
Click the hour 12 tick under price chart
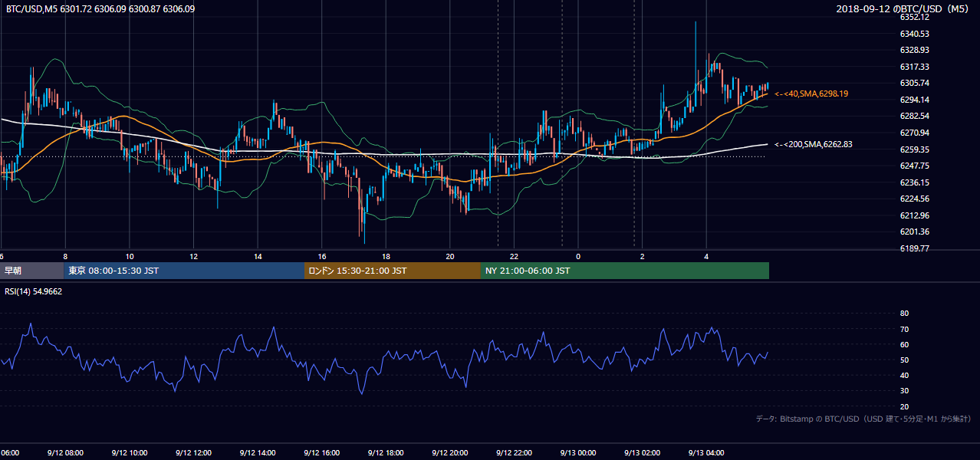tap(194, 257)
